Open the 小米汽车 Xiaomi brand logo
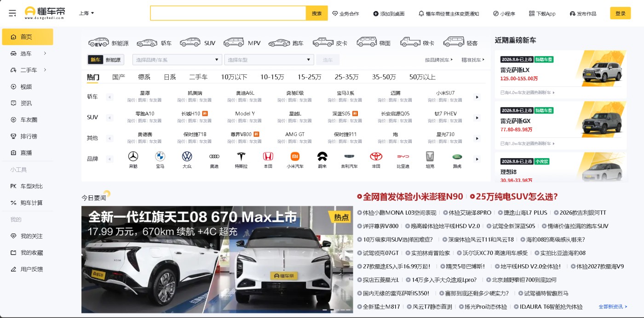 [x=295, y=156]
